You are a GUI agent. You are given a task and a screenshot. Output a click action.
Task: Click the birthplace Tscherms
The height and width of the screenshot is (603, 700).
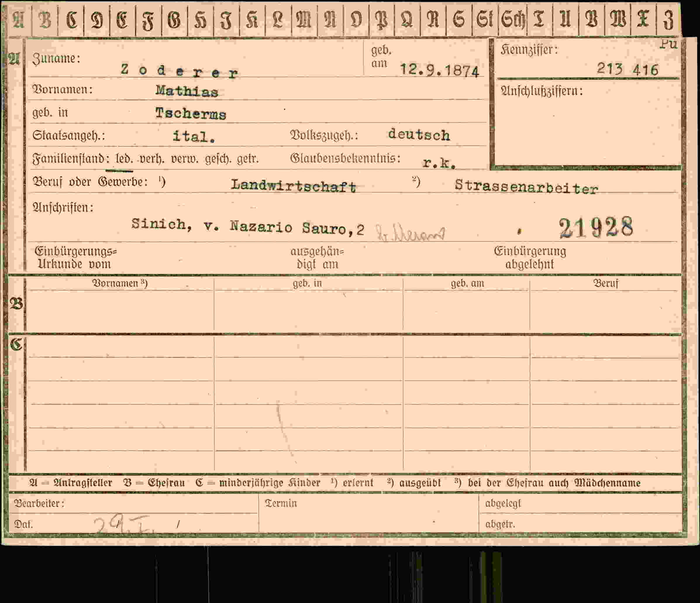tap(191, 114)
